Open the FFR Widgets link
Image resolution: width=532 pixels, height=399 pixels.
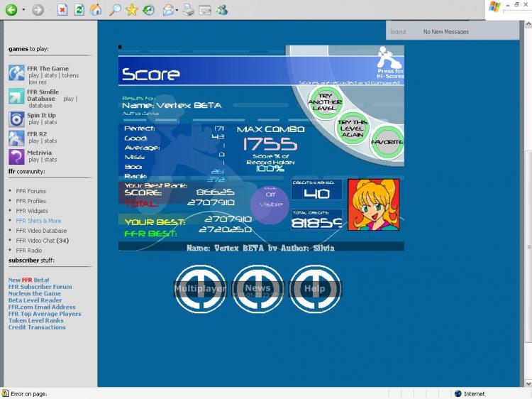coord(32,211)
